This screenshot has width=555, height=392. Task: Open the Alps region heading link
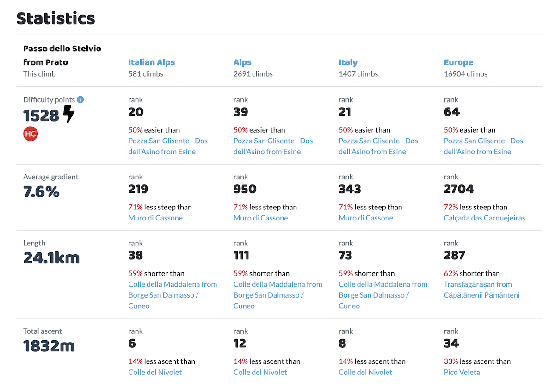point(243,62)
